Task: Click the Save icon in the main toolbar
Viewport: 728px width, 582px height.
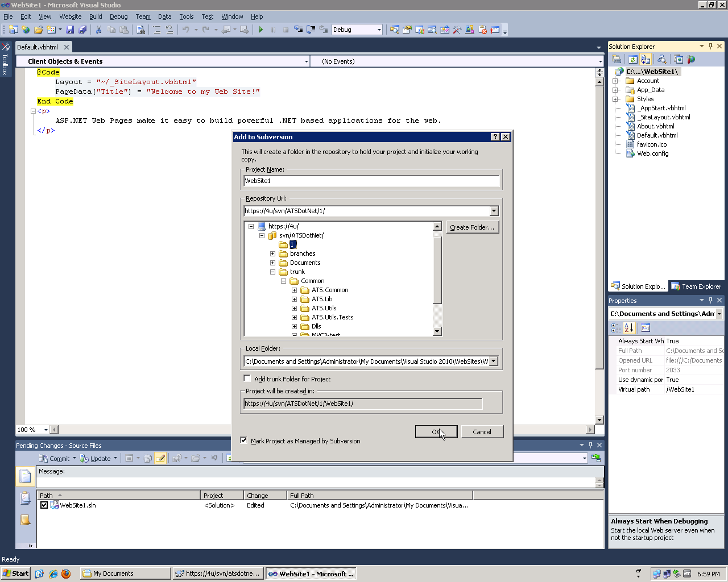Action: pyautogui.click(x=70, y=30)
